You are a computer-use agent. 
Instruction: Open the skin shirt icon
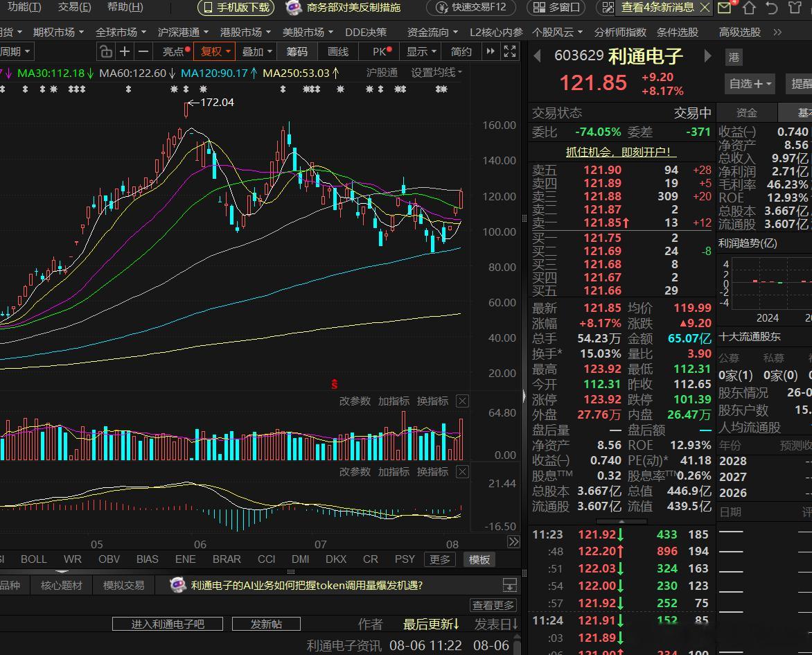[x=795, y=7]
